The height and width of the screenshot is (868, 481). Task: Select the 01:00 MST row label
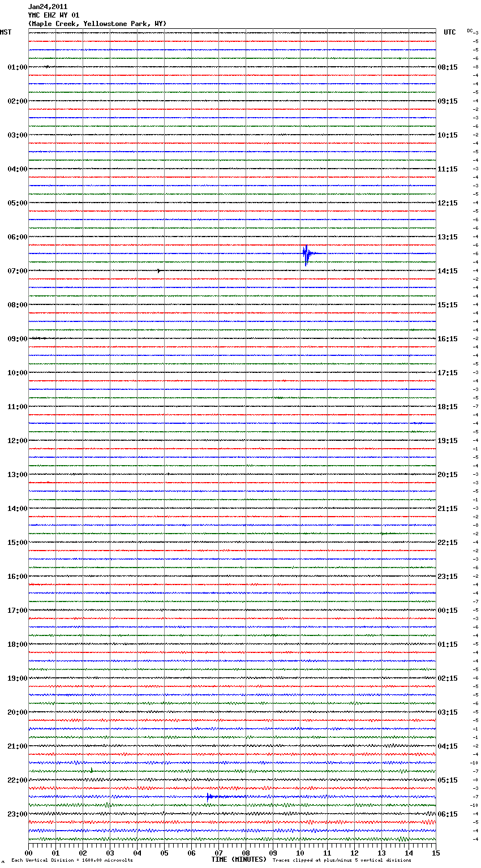pyautogui.click(x=17, y=67)
